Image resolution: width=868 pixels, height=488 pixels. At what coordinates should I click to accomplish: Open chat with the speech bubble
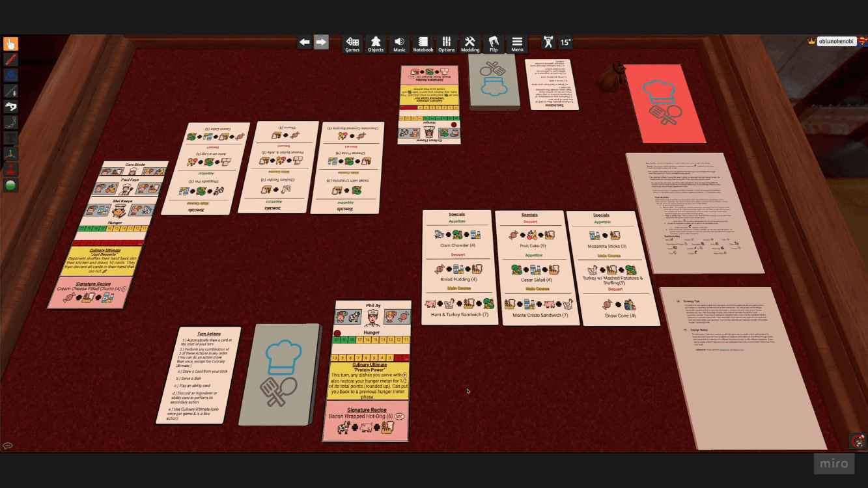9,446
